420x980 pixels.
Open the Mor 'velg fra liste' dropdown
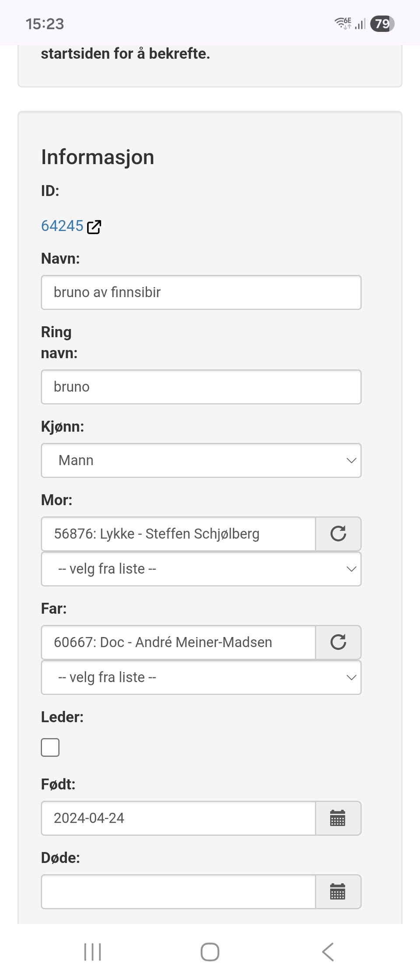[x=201, y=569]
